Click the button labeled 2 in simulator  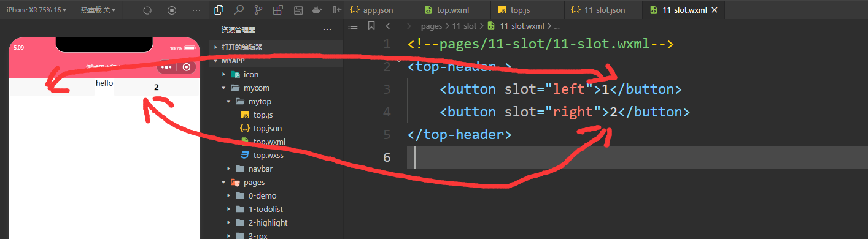click(156, 87)
